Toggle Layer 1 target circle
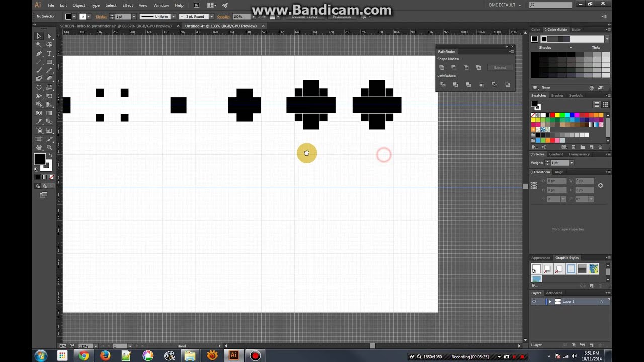Viewport: 644px width, 362px height. 601,302
